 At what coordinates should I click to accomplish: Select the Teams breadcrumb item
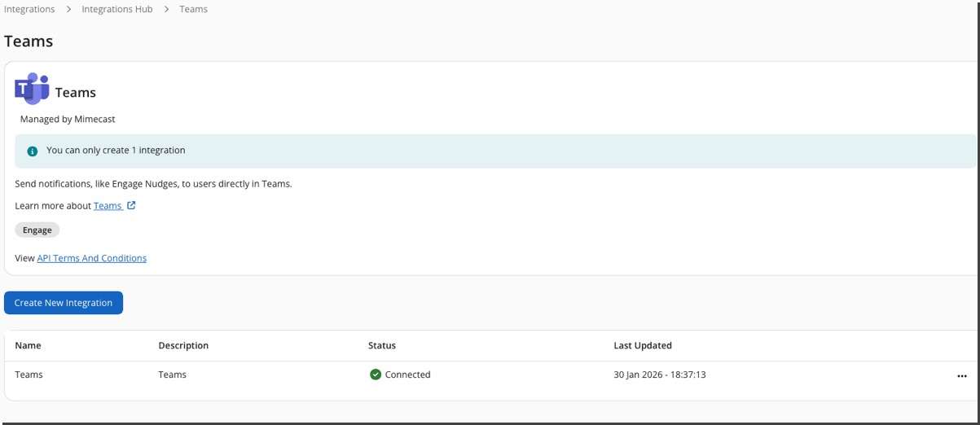coord(193,9)
